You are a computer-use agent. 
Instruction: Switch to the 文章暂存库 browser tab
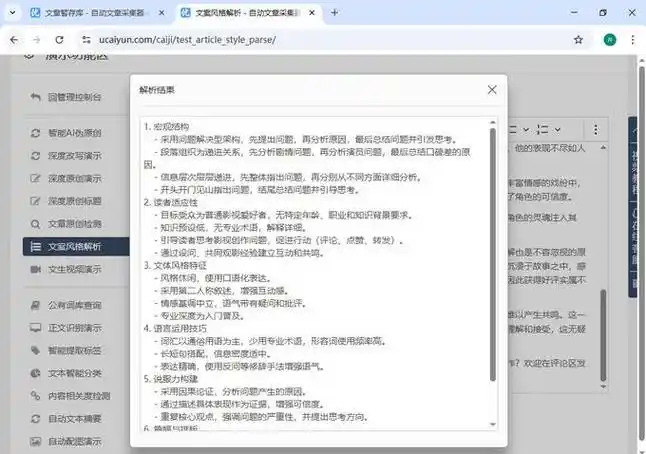tap(93, 13)
